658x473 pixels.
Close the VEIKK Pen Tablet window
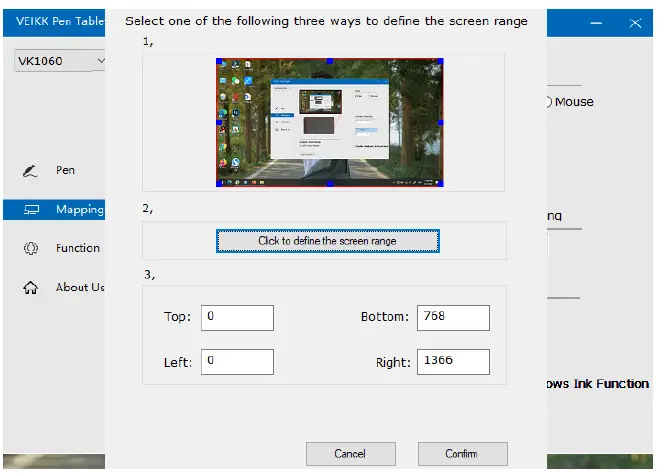click(x=635, y=23)
